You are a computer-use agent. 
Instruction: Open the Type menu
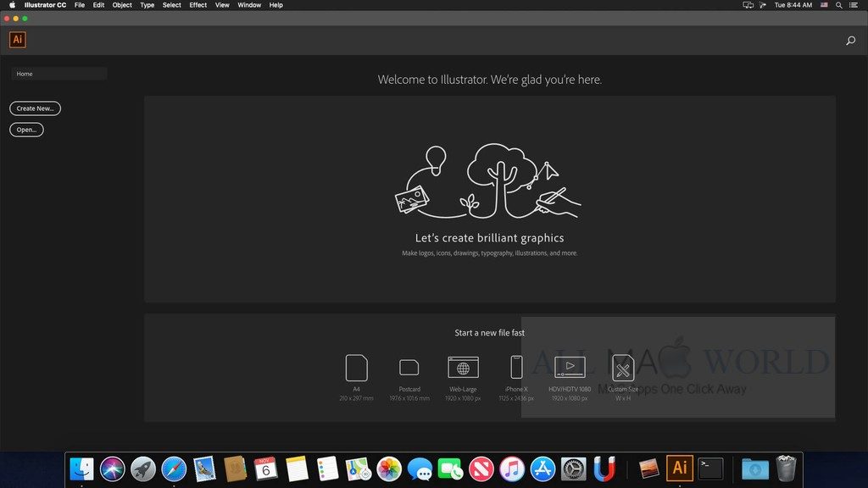[147, 5]
